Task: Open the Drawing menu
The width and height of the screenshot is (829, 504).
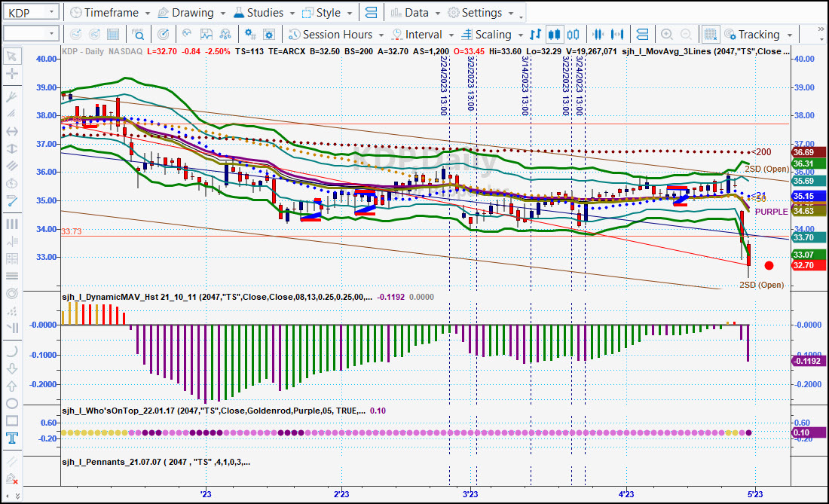Action: (x=186, y=13)
